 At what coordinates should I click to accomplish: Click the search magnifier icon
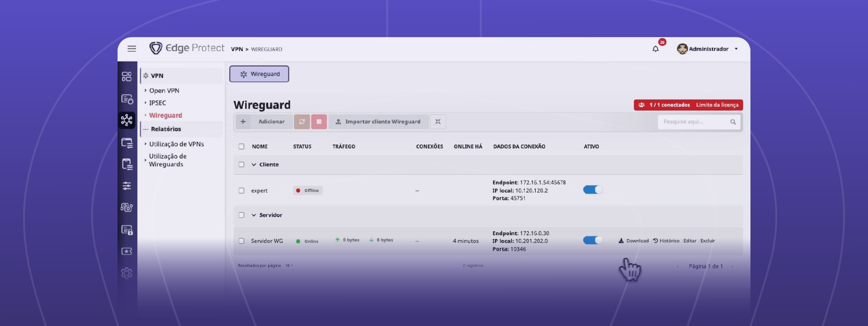733,122
